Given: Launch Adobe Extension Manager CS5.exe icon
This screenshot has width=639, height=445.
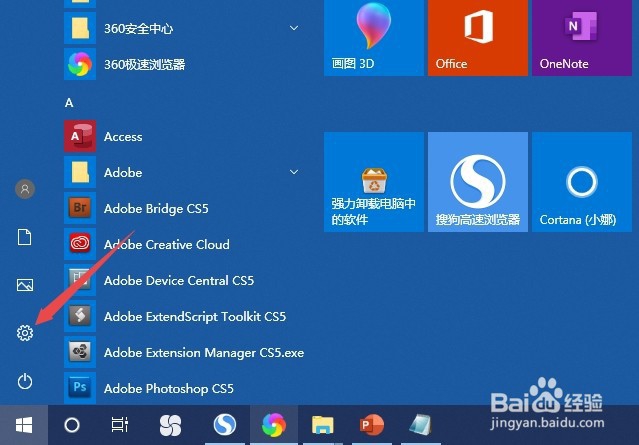Looking at the screenshot, I should tap(80, 352).
